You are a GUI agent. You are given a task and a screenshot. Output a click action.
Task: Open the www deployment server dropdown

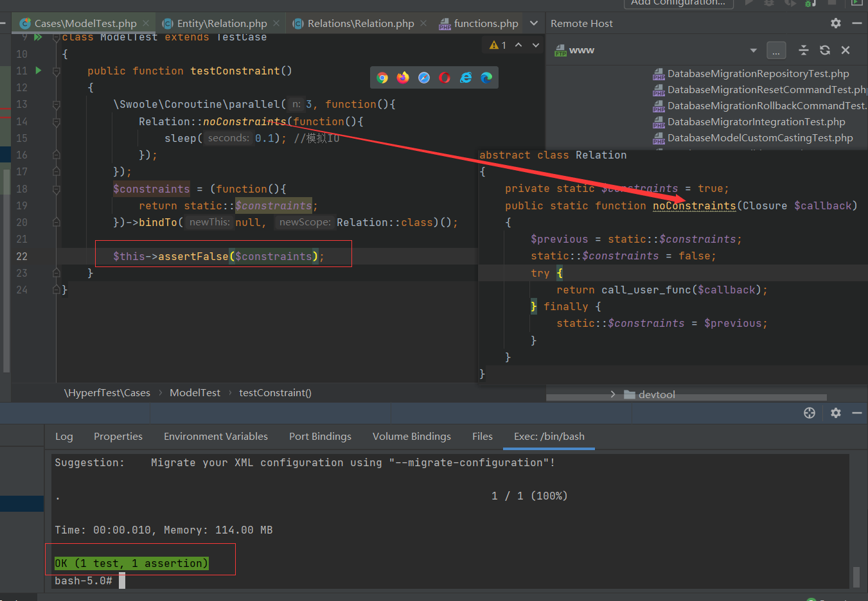(753, 50)
